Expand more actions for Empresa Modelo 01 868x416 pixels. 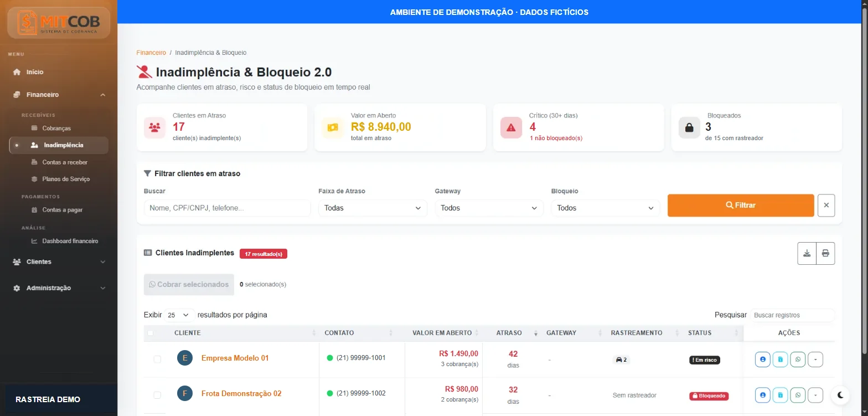[x=815, y=359]
